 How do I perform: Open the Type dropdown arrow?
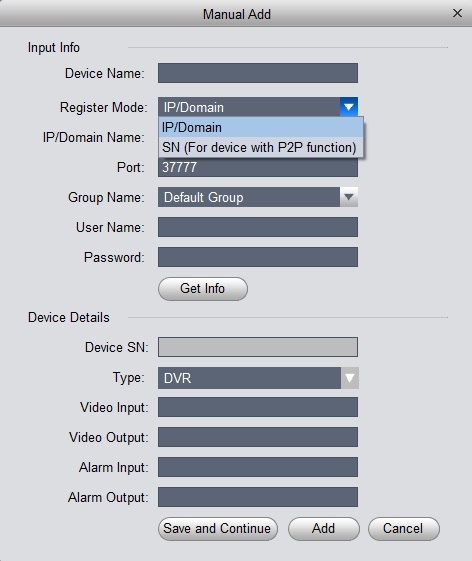[x=349, y=378]
